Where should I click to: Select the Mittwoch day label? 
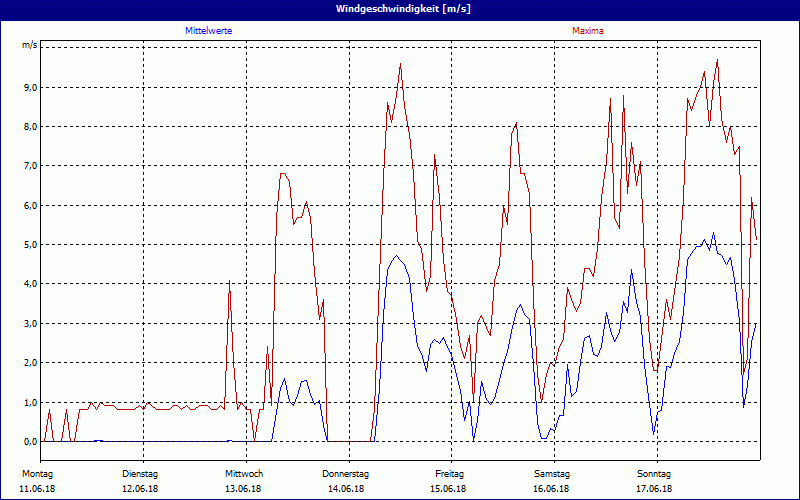point(244,473)
